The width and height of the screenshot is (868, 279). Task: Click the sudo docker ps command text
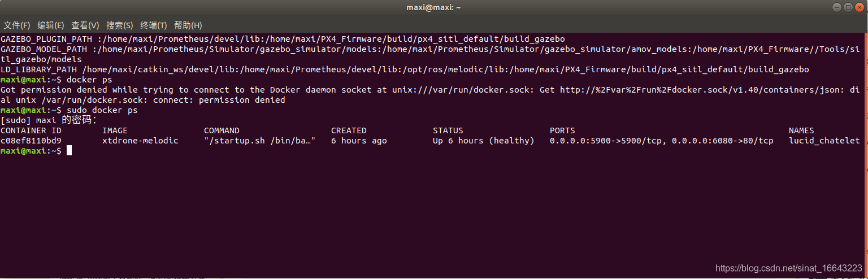102,110
